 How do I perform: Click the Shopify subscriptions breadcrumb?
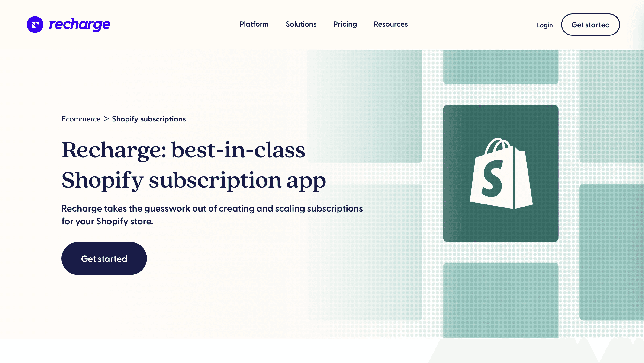click(x=149, y=118)
